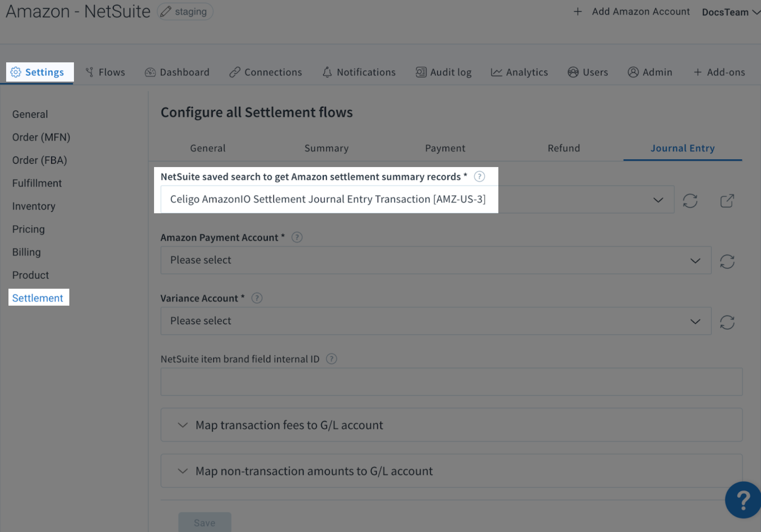Click the Amazon - NetSuite page title
The image size is (761, 532).
(78, 12)
